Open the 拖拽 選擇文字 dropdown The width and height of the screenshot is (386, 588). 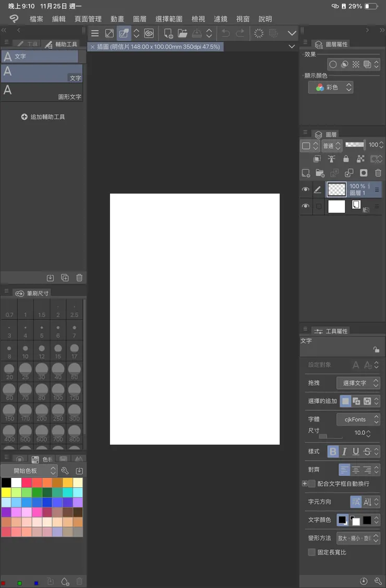point(358,383)
